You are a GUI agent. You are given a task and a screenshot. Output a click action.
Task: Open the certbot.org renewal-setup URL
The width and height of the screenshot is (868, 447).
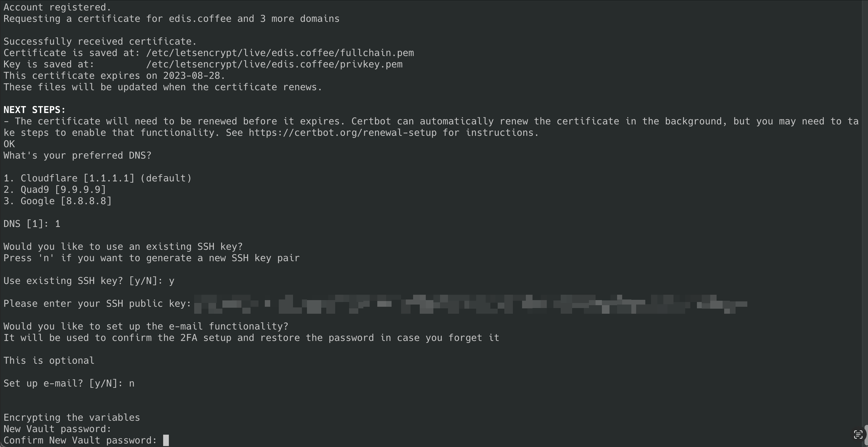pos(342,133)
